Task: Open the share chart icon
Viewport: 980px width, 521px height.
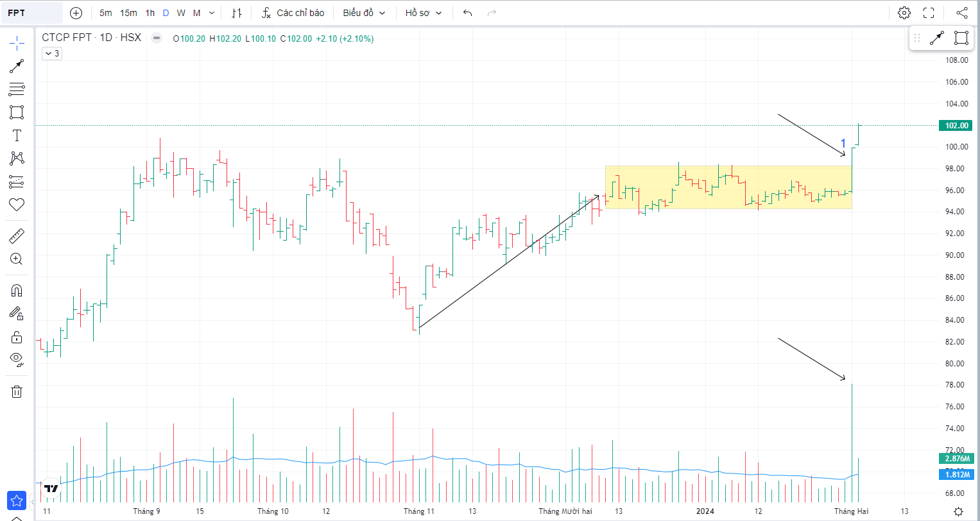Action: 962,13
